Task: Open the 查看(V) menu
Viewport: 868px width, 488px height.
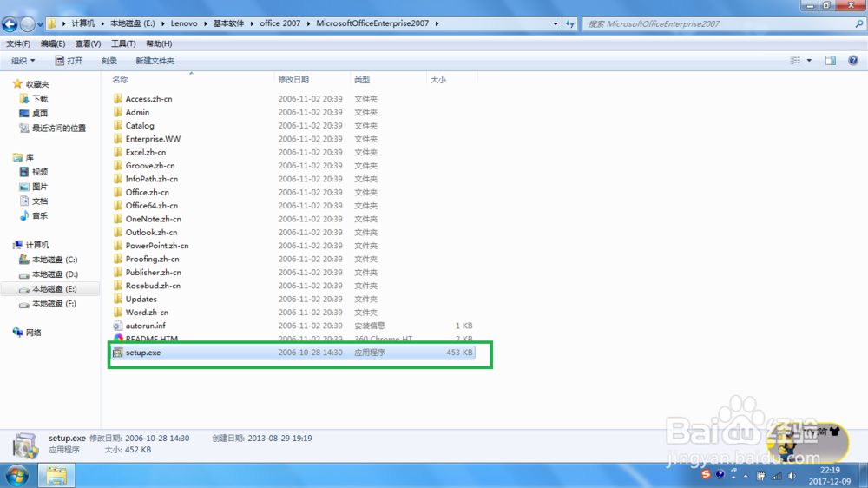Action: coord(88,43)
